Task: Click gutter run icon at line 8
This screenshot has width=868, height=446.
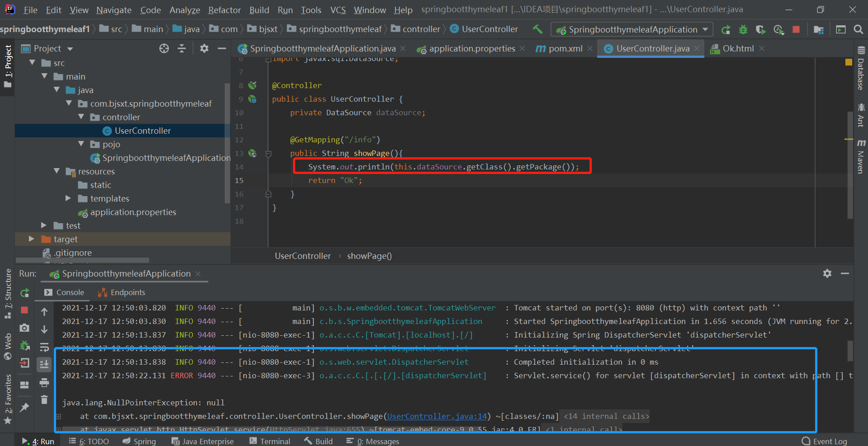Action: click(x=253, y=85)
